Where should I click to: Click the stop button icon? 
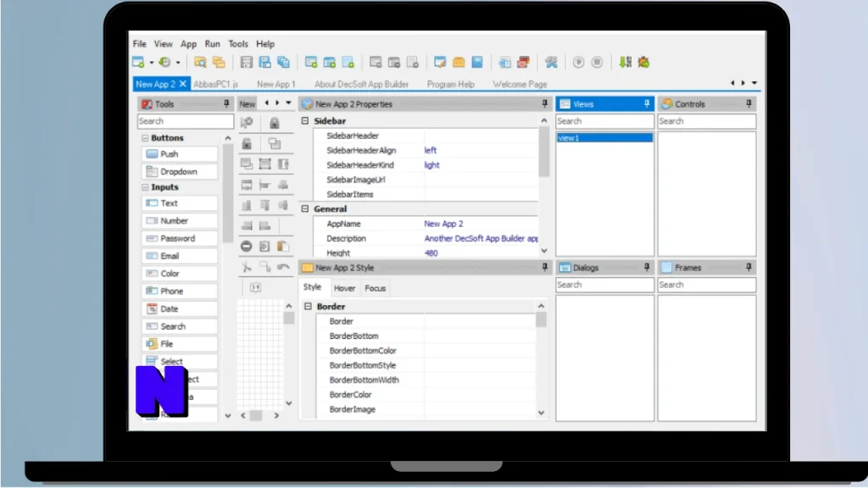tap(597, 62)
